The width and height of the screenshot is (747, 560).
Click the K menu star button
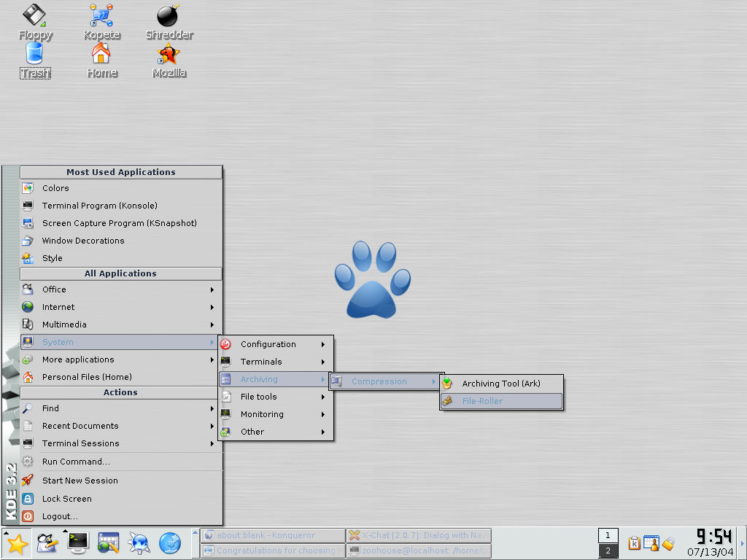click(18, 544)
